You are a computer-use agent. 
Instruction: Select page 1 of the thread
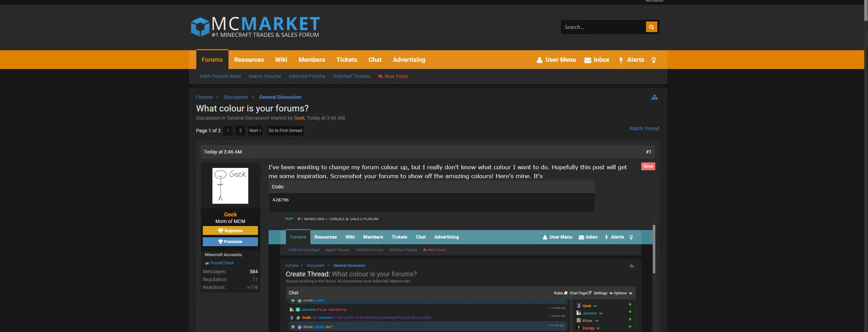click(228, 130)
